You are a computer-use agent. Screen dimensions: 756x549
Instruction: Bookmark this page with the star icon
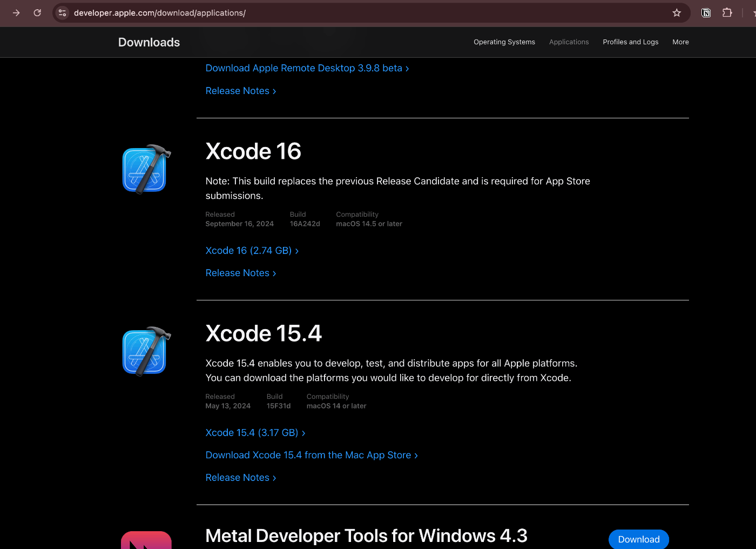coord(677,13)
